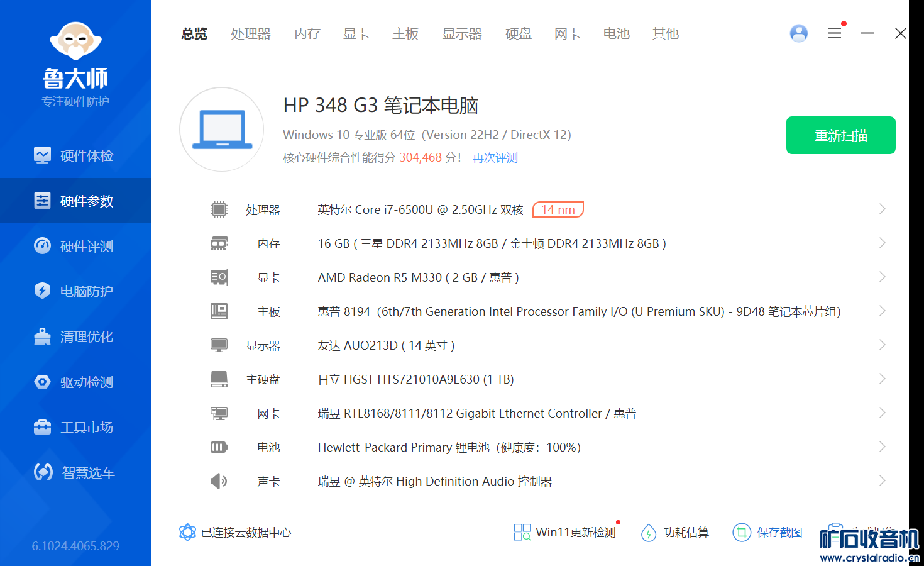Open 电脑防护 from the sidebar
The image size is (924, 566).
click(x=75, y=291)
